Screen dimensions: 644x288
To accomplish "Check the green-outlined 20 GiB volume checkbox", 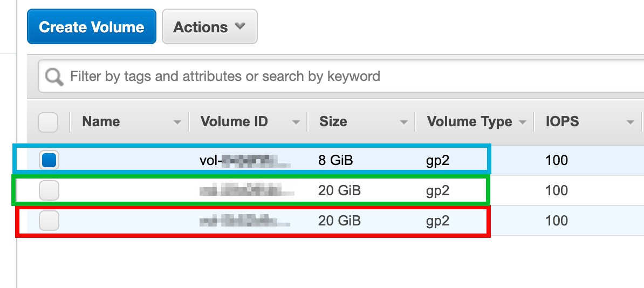I will click(x=49, y=190).
